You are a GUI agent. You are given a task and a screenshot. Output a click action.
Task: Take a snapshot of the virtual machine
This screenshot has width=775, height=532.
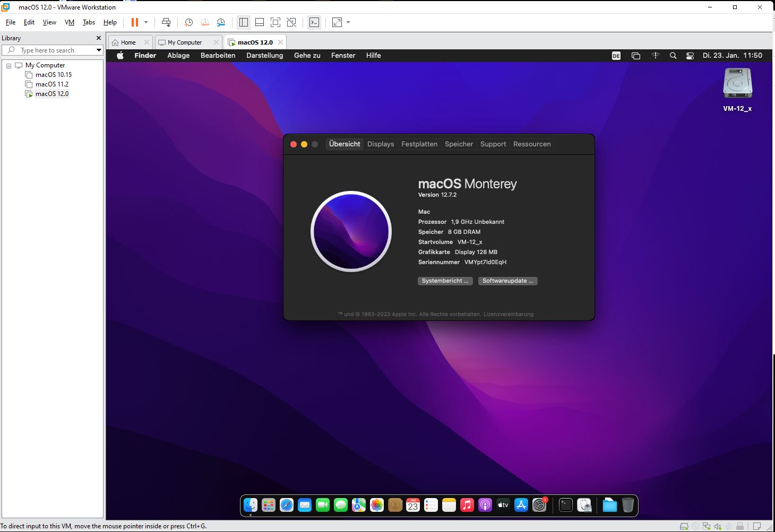click(x=188, y=22)
